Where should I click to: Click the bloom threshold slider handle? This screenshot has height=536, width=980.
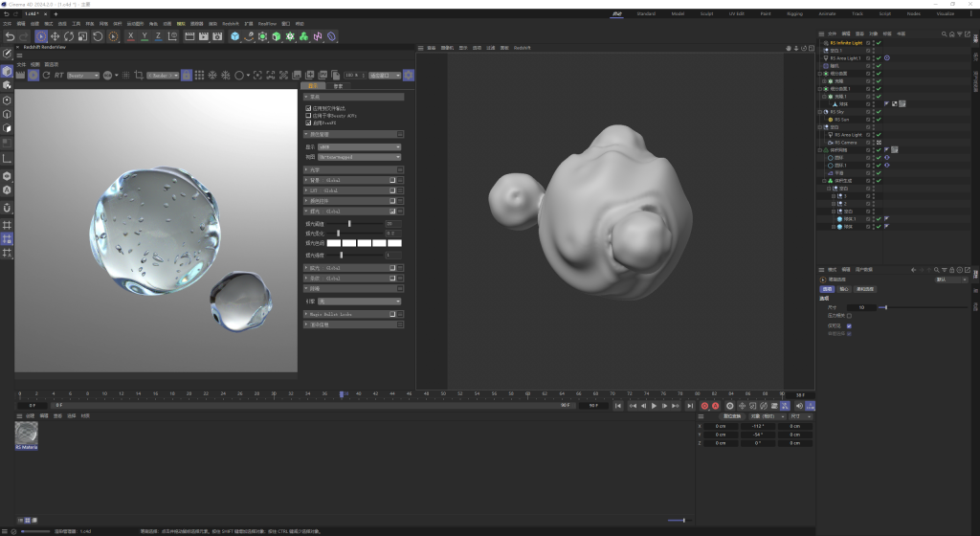coord(349,224)
